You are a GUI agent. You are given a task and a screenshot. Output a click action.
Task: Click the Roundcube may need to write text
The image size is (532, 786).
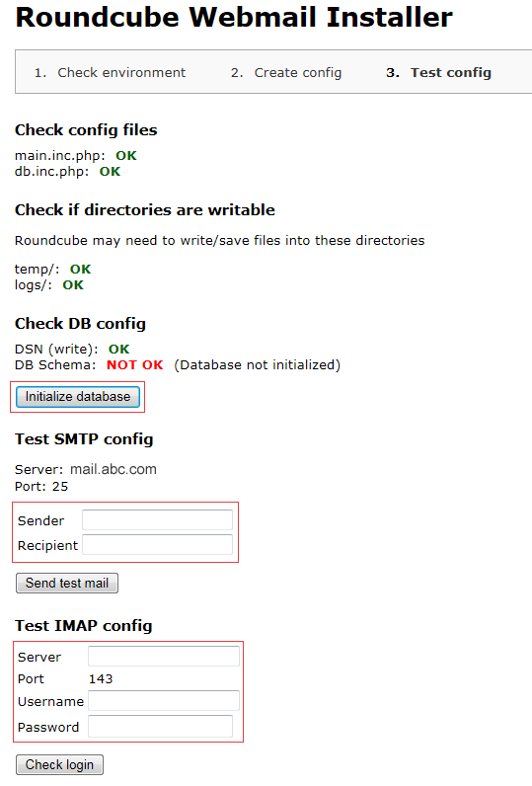tap(219, 241)
